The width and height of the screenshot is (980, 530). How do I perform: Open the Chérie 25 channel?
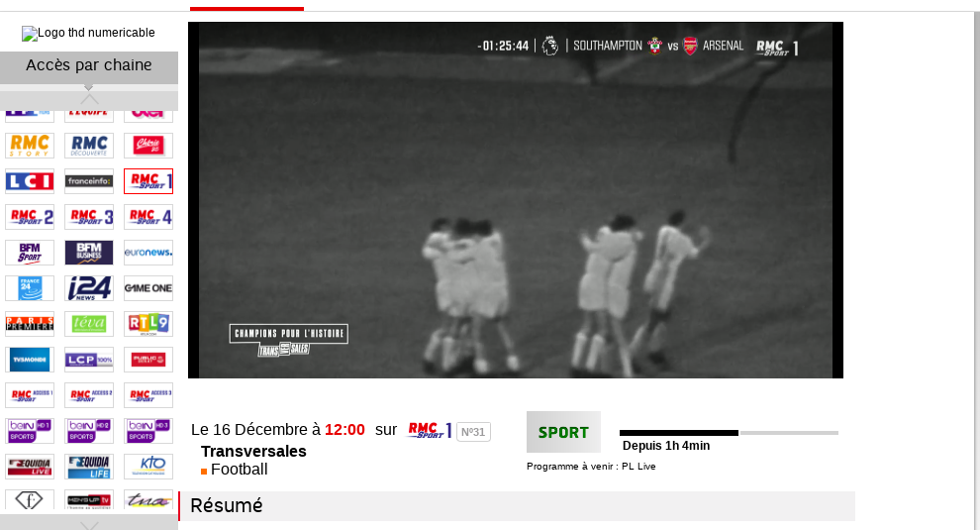pyautogui.click(x=148, y=146)
